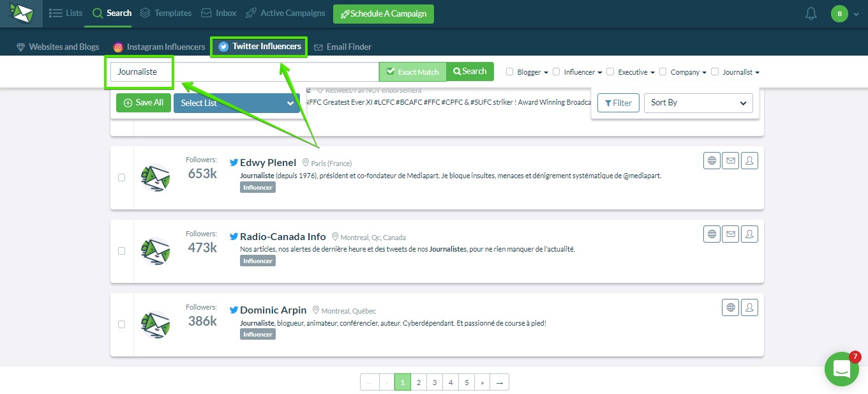Open Active Campaigns

click(285, 13)
